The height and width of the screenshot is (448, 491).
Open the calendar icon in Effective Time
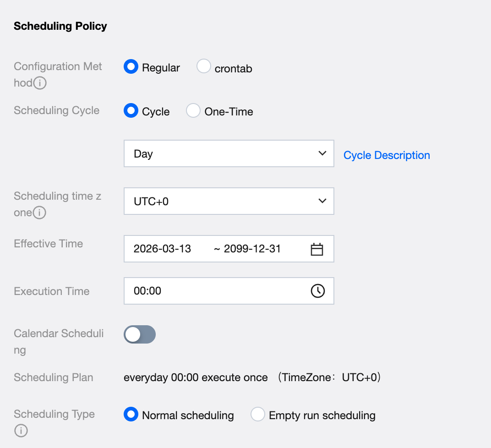tap(317, 249)
